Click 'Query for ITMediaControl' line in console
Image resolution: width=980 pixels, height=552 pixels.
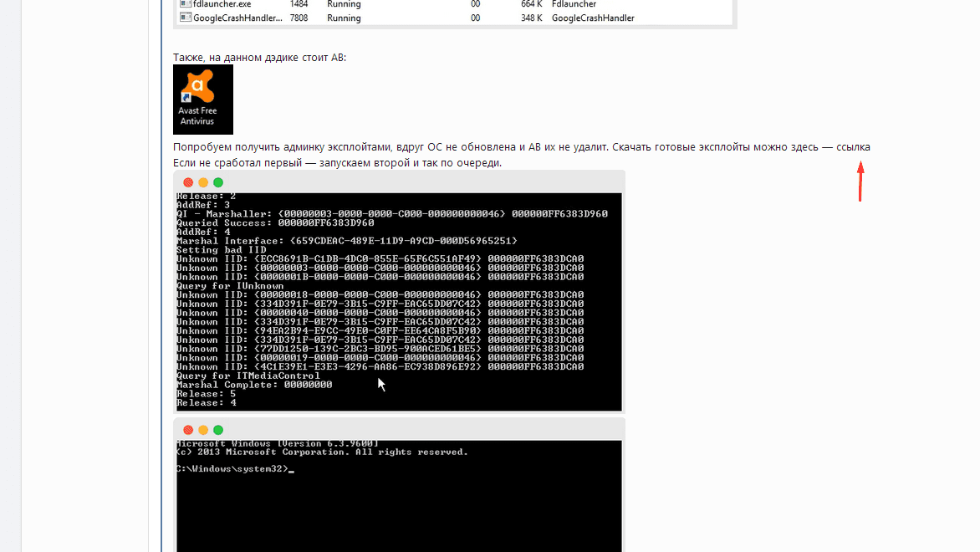(248, 376)
